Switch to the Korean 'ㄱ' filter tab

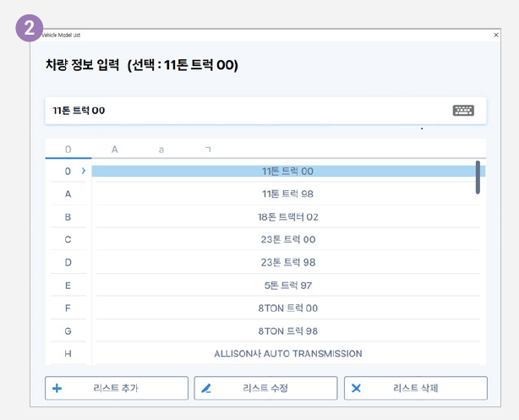coord(208,150)
